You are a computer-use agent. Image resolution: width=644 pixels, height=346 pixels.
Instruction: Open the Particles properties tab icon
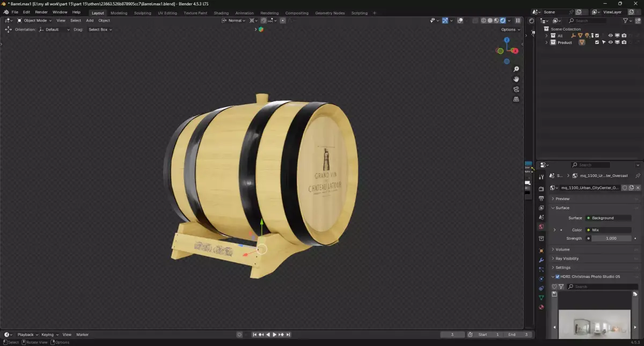tap(541, 269)
